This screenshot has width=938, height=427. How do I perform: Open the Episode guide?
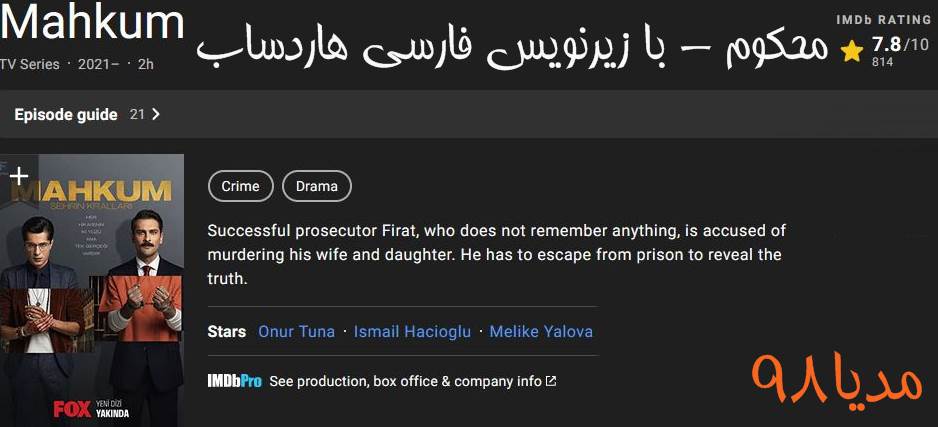(x=66, y=115)
